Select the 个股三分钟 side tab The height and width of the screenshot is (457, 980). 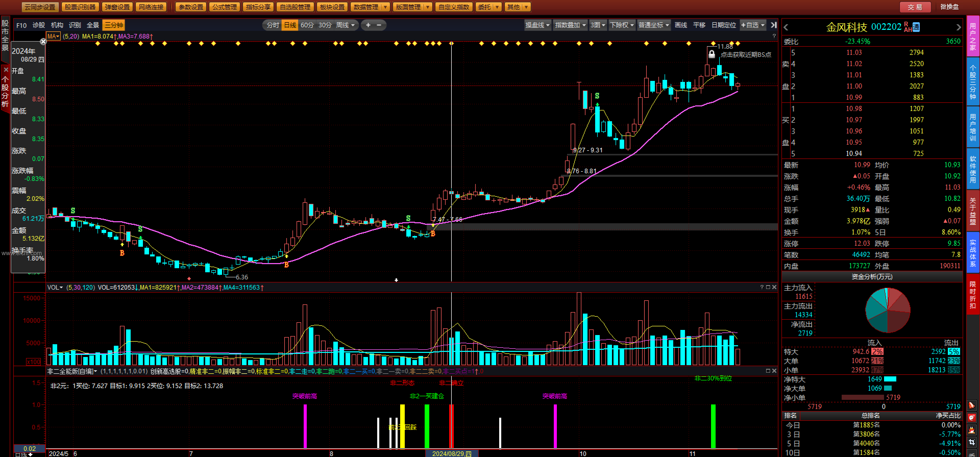[x=973, y=81]
